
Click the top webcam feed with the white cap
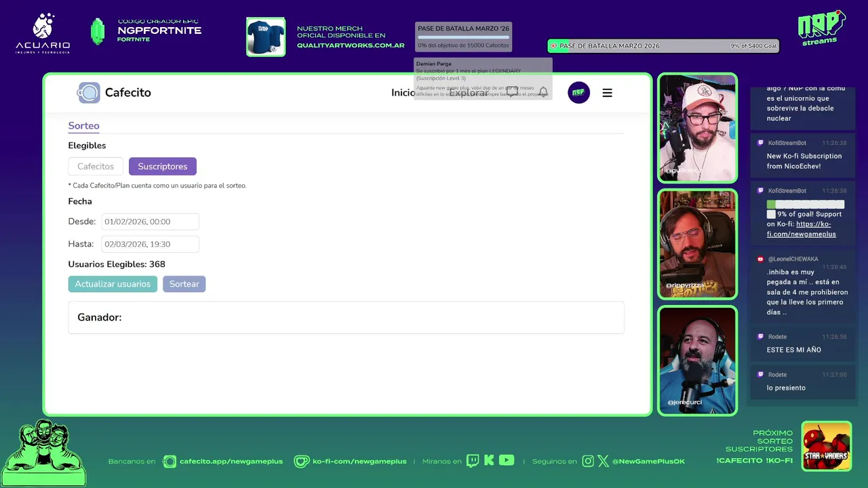[697, 128]
